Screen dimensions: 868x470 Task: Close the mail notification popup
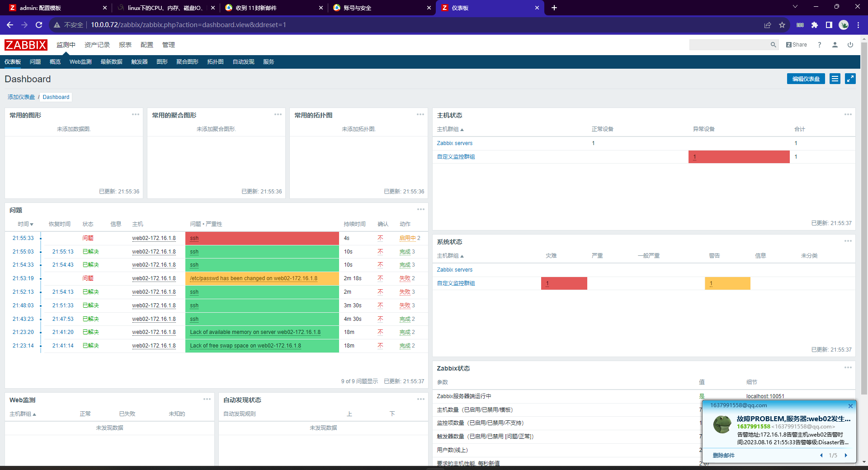(x=850, y=406)
